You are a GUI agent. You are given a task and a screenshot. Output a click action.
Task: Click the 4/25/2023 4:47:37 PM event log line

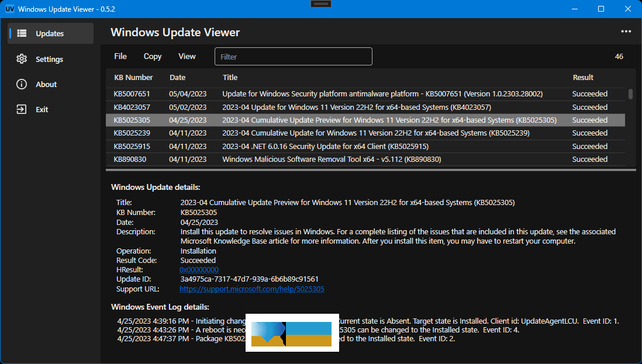286,339
